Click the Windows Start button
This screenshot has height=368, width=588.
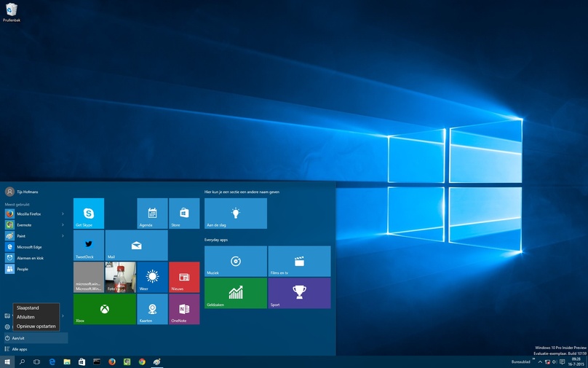coord(7,362)
